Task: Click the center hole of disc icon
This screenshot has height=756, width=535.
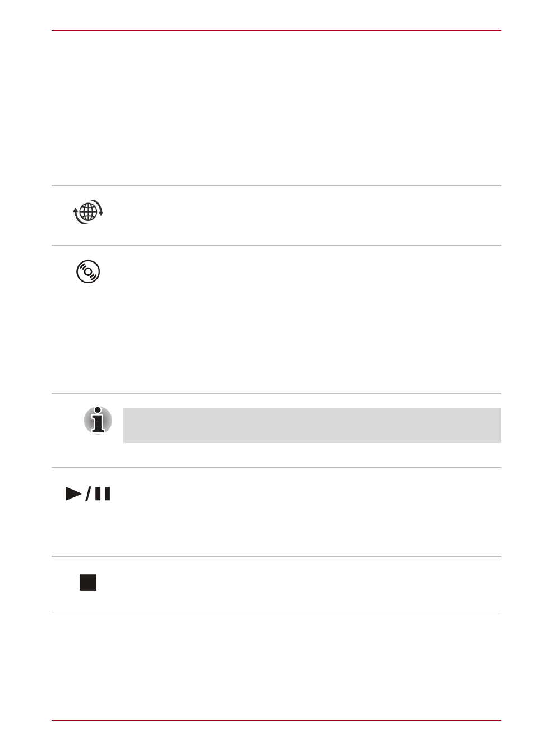Action: tap(88, 271)
